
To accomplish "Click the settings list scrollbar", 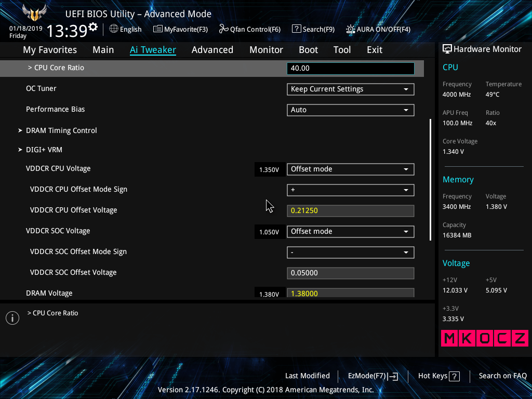I will (x=430, y=180).
